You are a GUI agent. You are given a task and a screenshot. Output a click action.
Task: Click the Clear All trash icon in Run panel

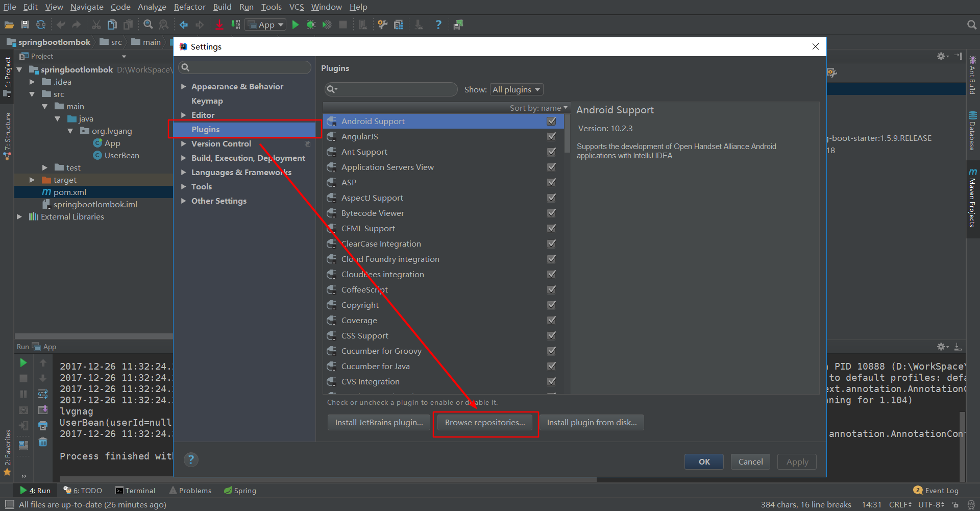[43, 442]
